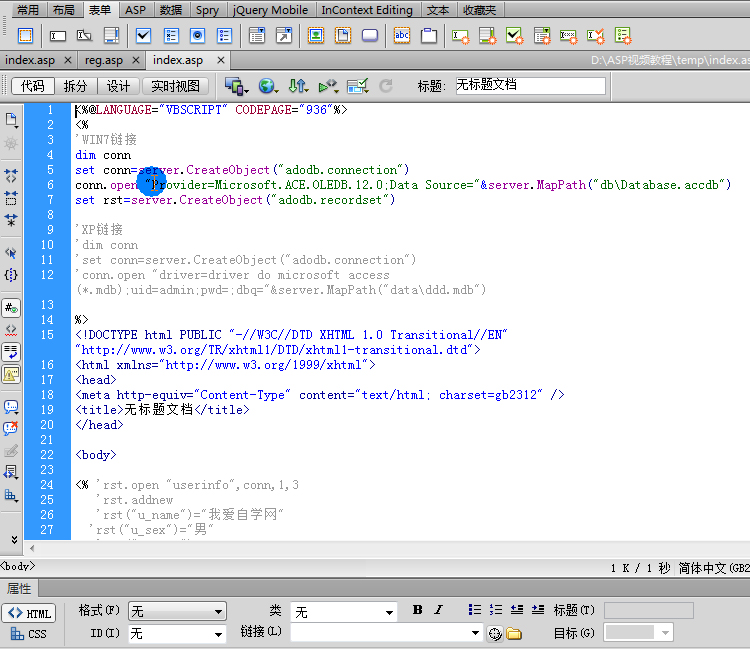Image resolution: width=750 pixels, height=649 pixels.
Task: Toggle line numbers in code toolbar
Action: [11, 308]
